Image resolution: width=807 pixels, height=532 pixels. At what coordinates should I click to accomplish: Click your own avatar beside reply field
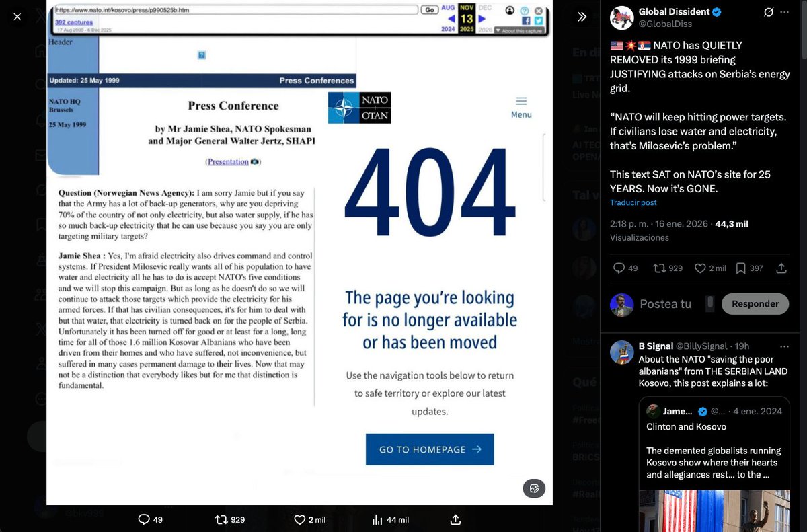pyautogui.click(x=622, y=305)
